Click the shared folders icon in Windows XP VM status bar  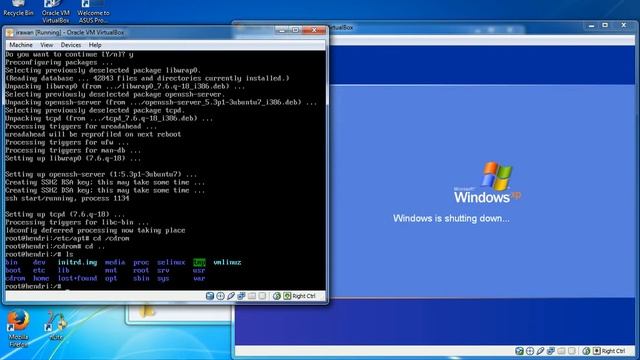[x=562, y=351]
